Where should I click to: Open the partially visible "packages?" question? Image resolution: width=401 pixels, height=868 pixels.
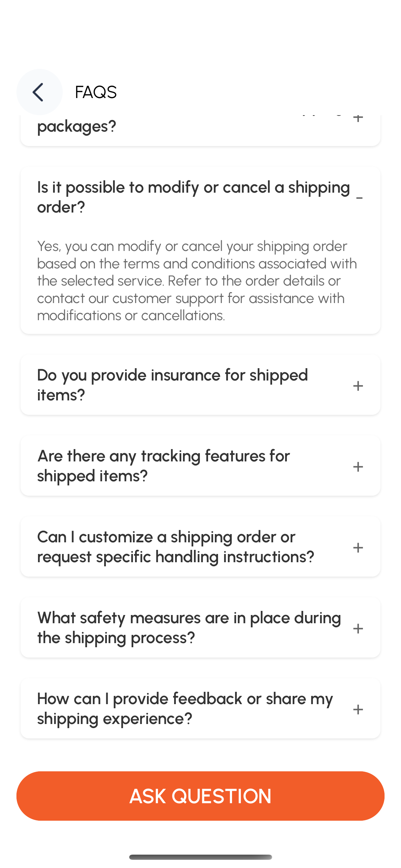click(x=77, y=126)
